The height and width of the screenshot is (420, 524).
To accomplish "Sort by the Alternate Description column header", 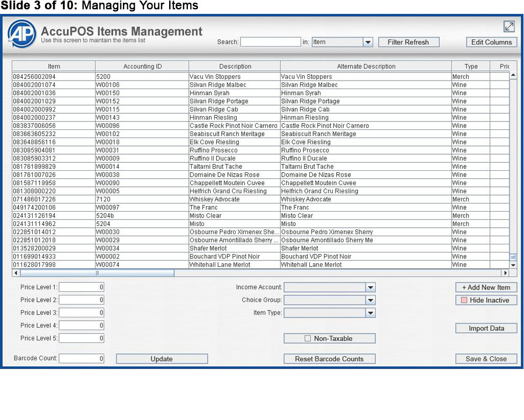I will (366, 66).
